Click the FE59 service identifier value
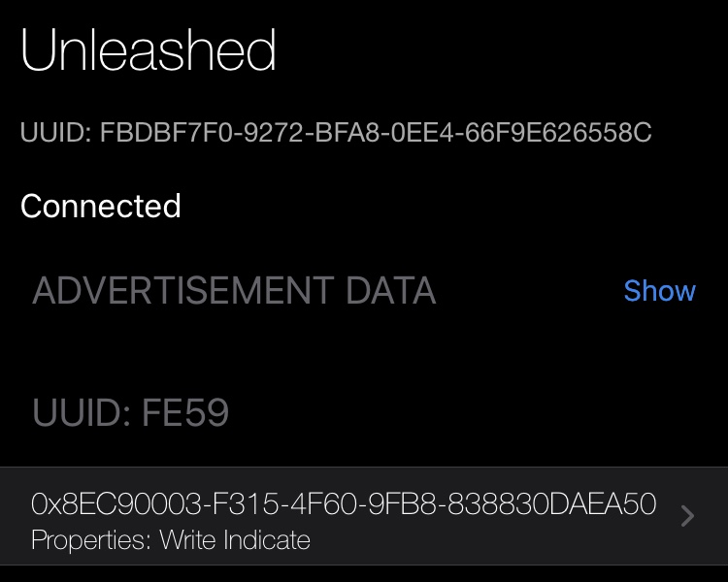Image resolution: width=728 pixels, height=582 pixels. pyautogui.click(x=185, y=414)
